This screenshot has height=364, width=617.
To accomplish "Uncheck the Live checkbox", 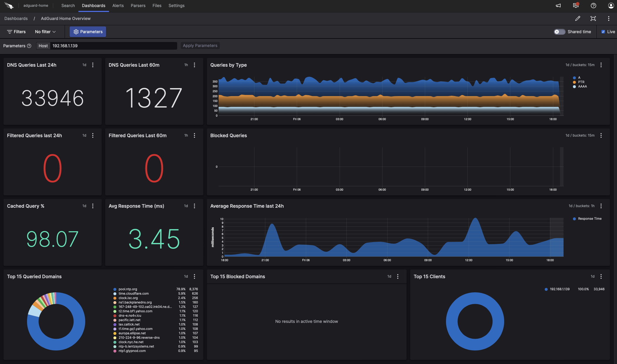I will pos(603,32).
